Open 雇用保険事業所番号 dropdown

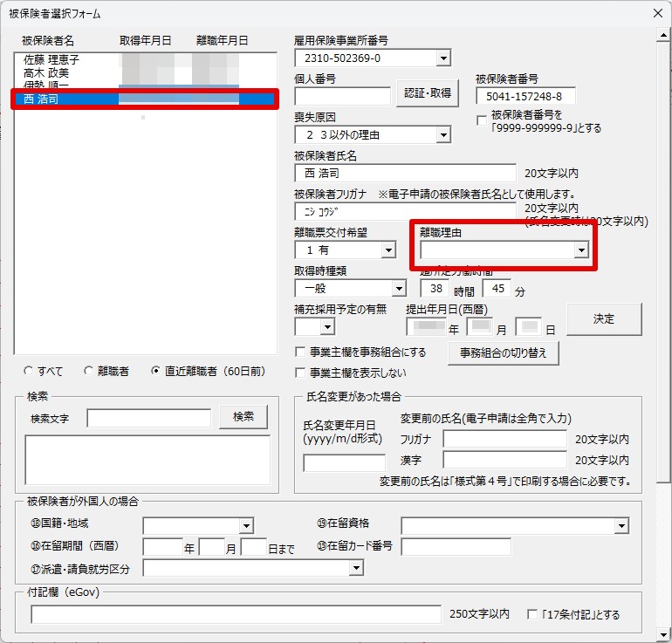point(443,58)
